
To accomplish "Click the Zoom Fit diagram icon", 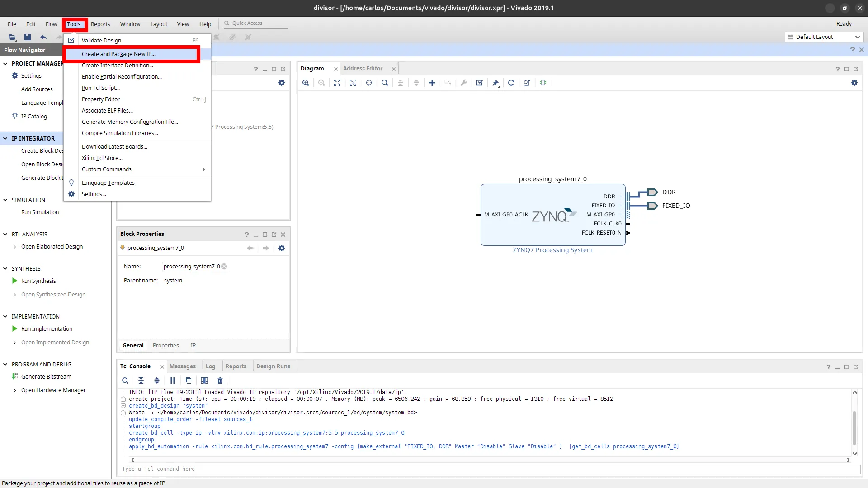I will coord(337,83).
